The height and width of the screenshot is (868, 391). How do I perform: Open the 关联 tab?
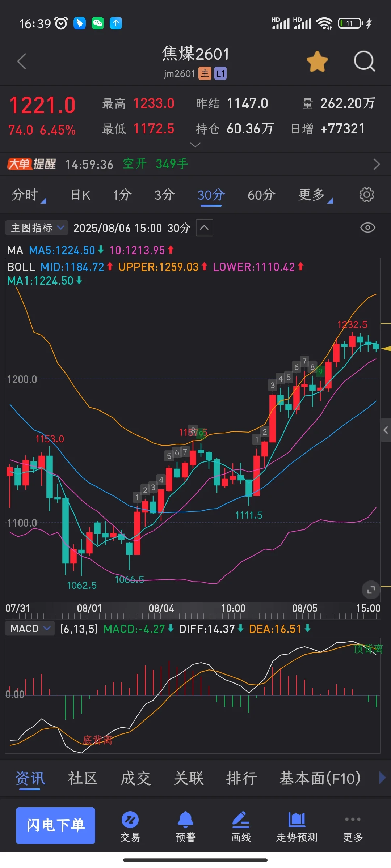coord(189,778)
